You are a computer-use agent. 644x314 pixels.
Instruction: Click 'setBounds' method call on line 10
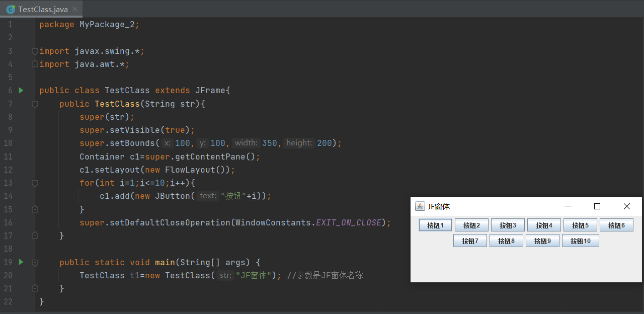132,143
